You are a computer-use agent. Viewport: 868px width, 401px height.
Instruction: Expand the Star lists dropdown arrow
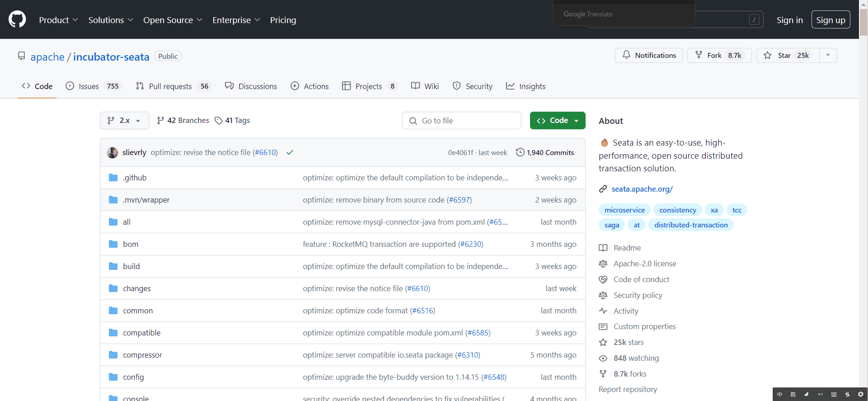pos(828,55)
